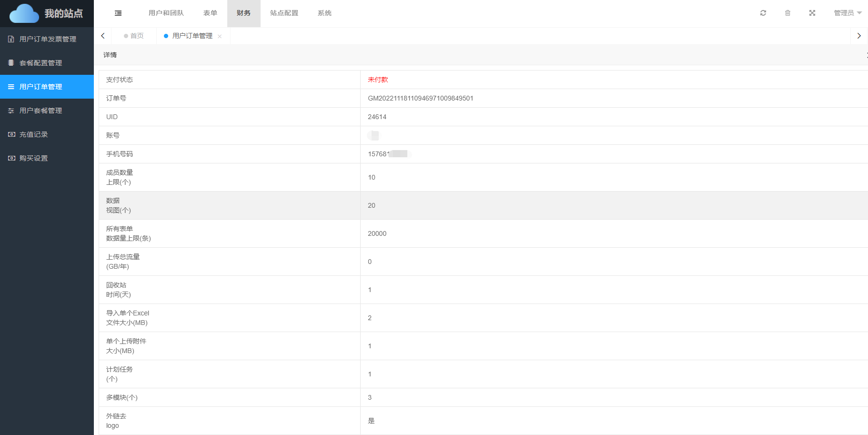Screen dimensions: 868x435
Task: Select the 财务 top menu
Action: click(243, 13)
